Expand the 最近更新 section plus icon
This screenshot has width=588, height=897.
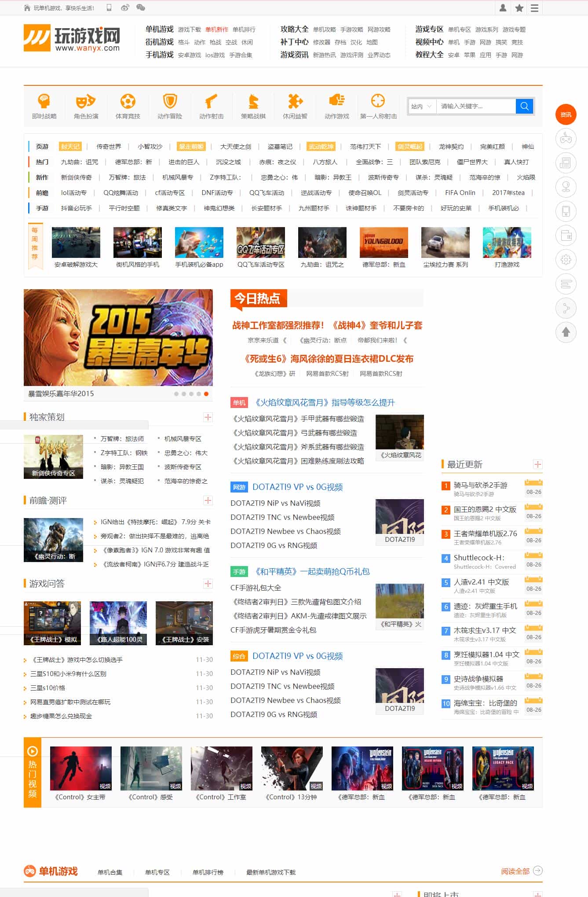[537, 464]
